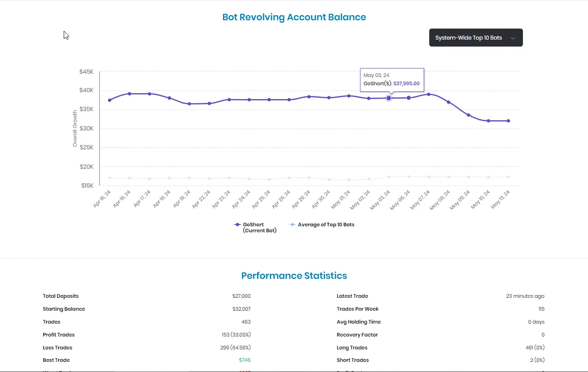Click the GoShort data point for Apr 19, 24
Screen dimensions: 588x372
pos(189,104)
